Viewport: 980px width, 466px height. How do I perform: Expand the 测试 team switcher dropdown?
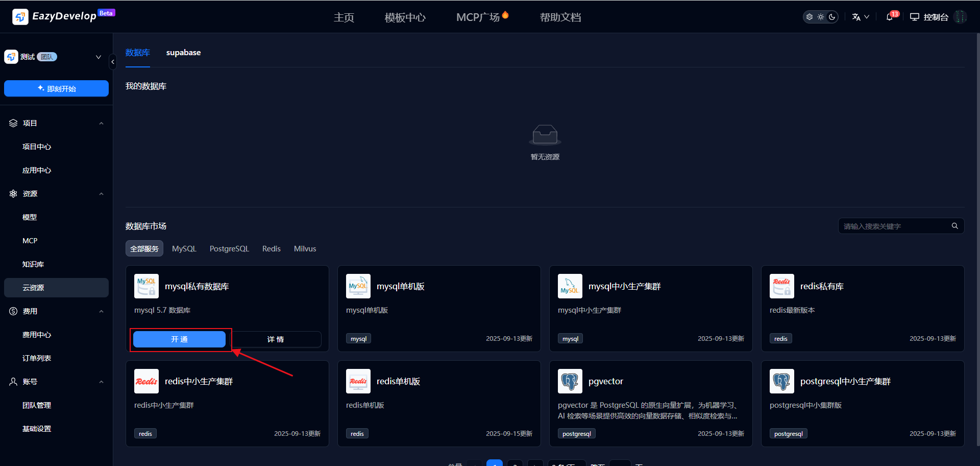tap(99, 57)
